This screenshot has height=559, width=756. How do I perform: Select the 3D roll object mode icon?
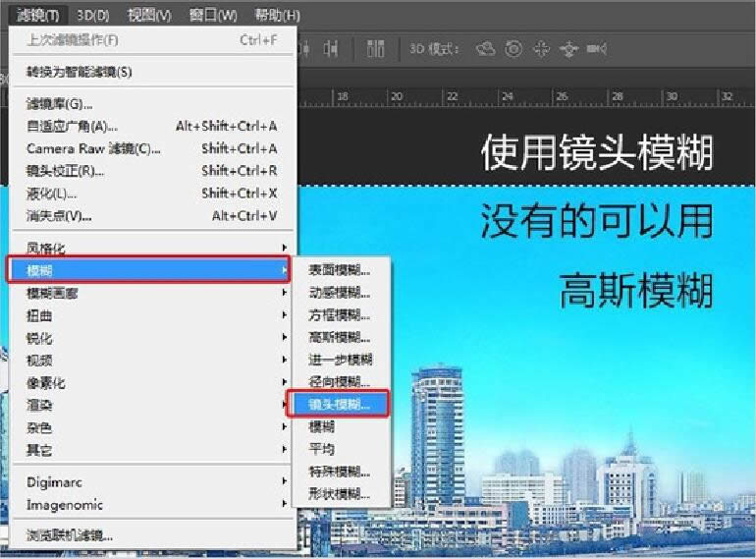(512, 49)
